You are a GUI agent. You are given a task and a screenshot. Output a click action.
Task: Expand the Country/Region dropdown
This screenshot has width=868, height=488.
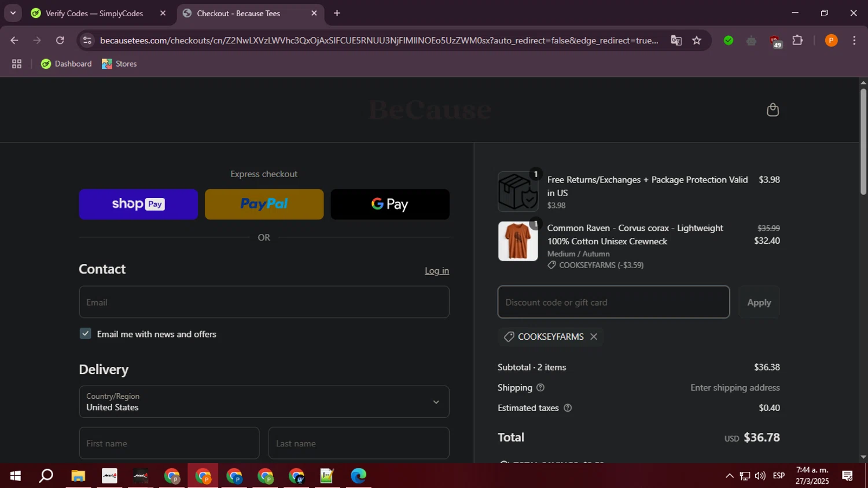(x=264, y=402)
